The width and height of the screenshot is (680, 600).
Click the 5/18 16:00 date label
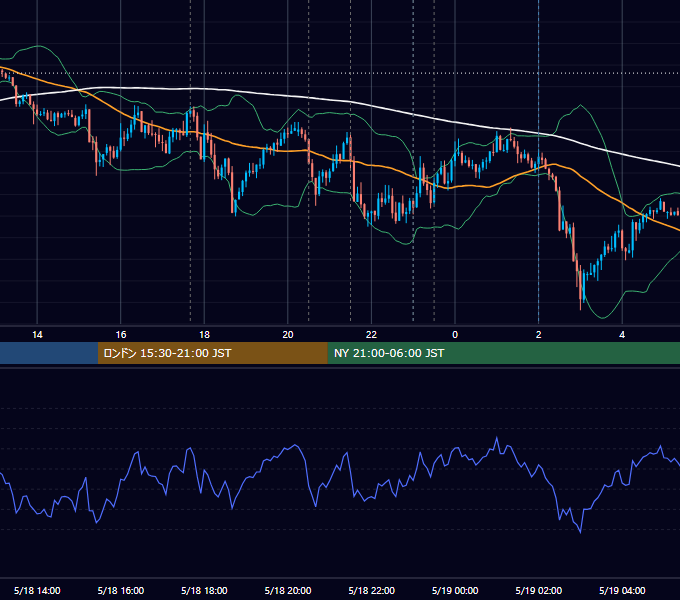(x=121, y=590)
